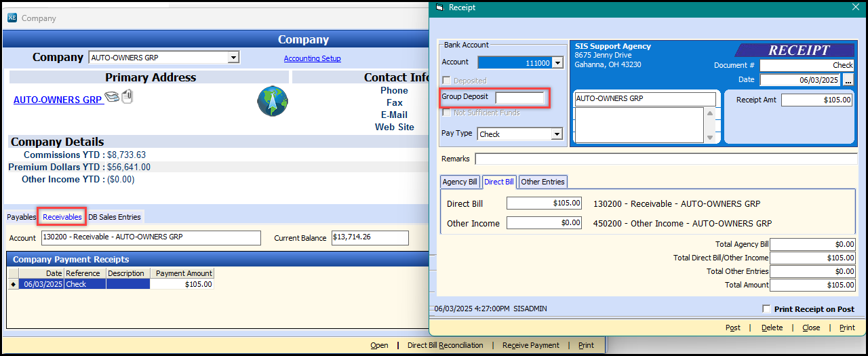Close the Receipt window with the X
This screenshot has height=356, width=868.
(856, 7)
